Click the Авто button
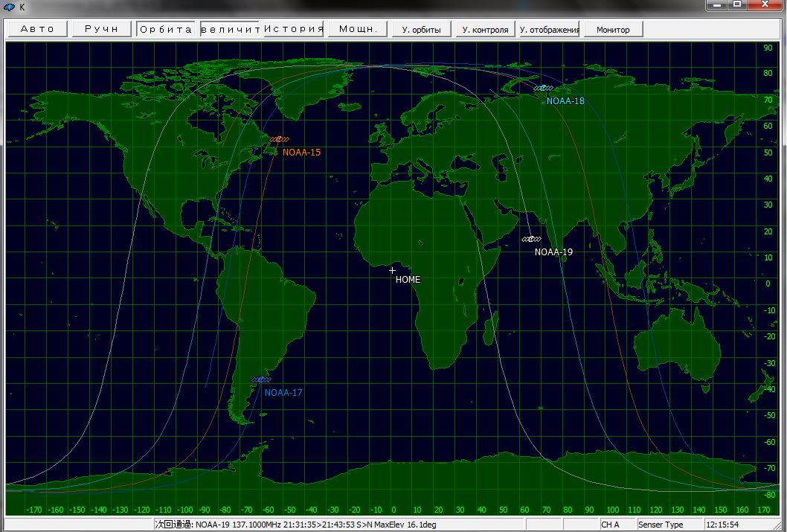The height and width of the screenshot is (532, 787). 38,29
